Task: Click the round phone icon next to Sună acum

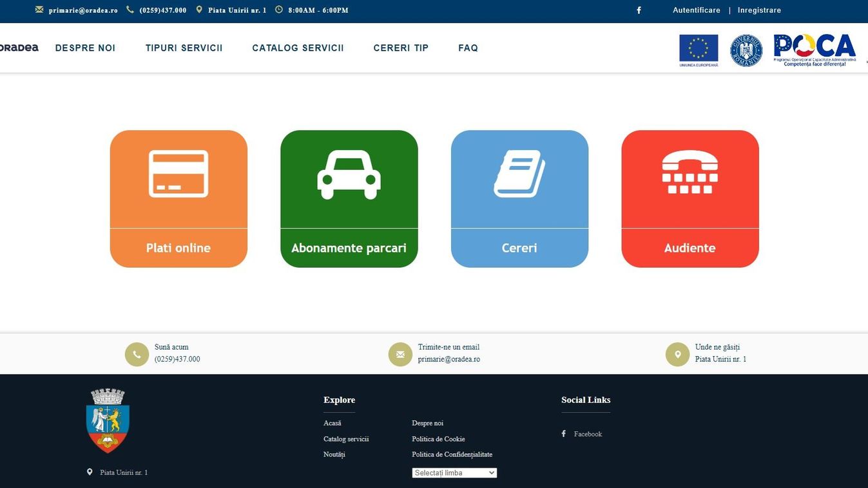Action: (137, 354)
